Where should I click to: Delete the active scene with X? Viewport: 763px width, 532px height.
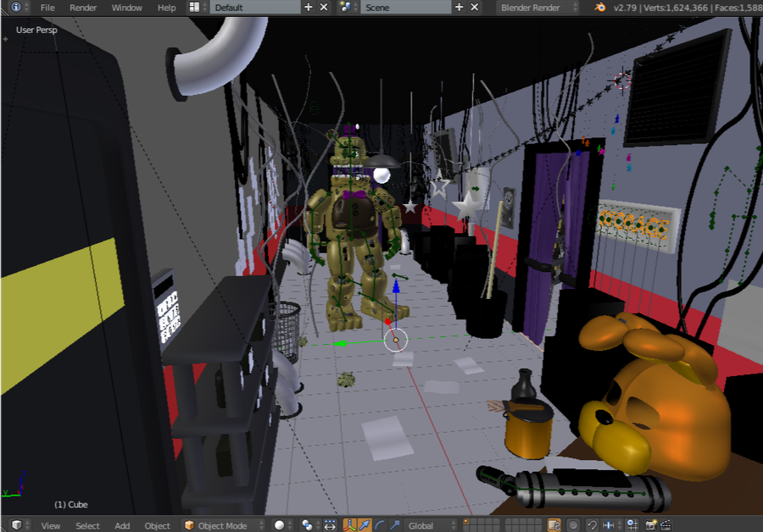pos(475,8)
